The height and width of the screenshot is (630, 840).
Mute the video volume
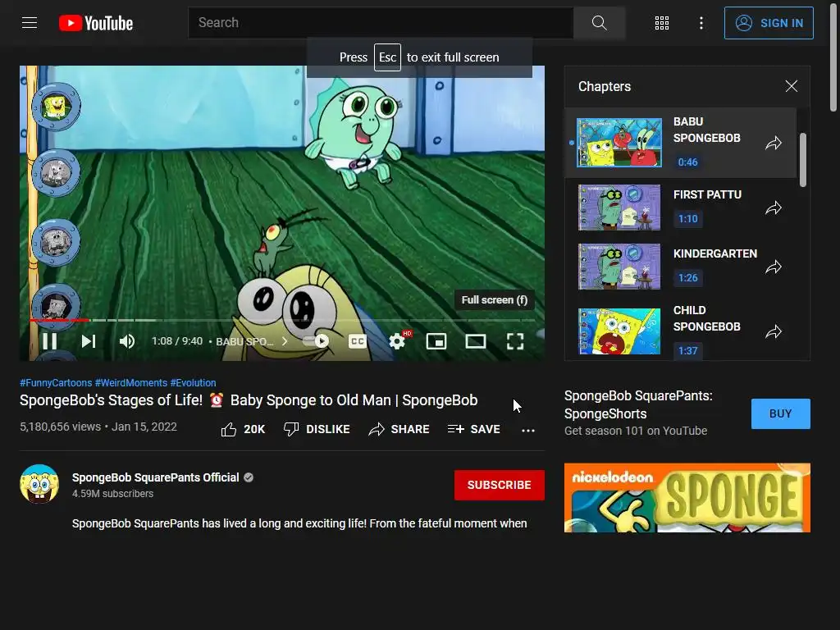tap(127, 341)
